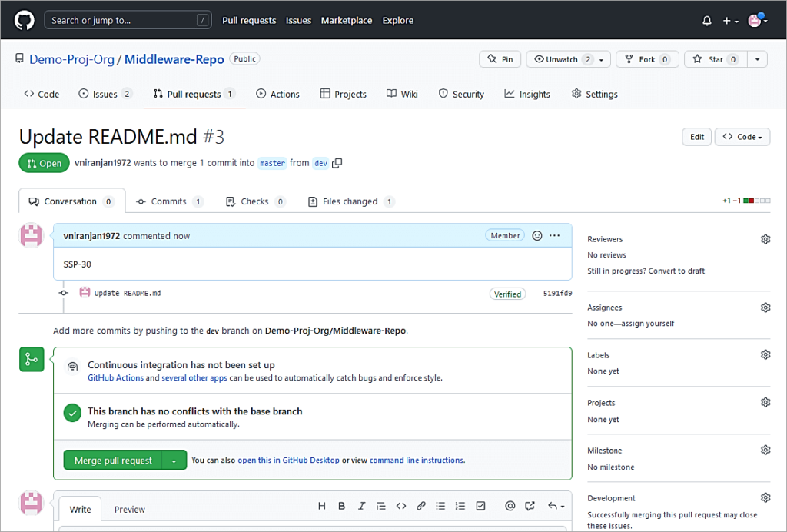Expand the Star button dropdown

757,58
